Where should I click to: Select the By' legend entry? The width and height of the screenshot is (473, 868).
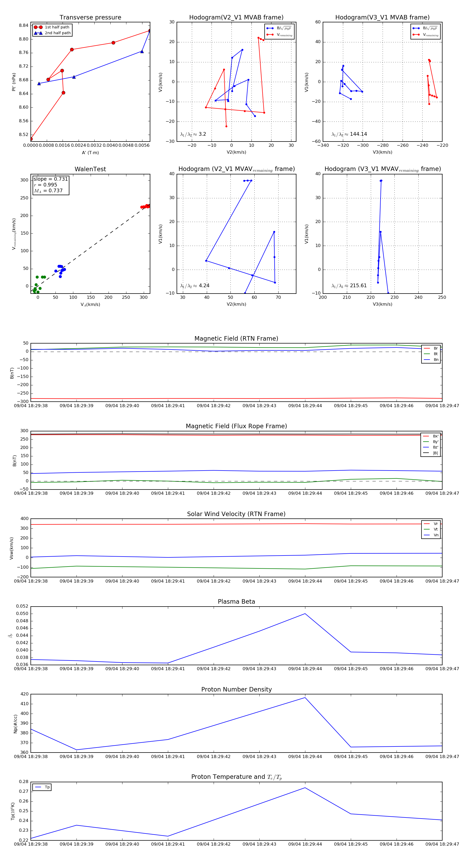431,441
